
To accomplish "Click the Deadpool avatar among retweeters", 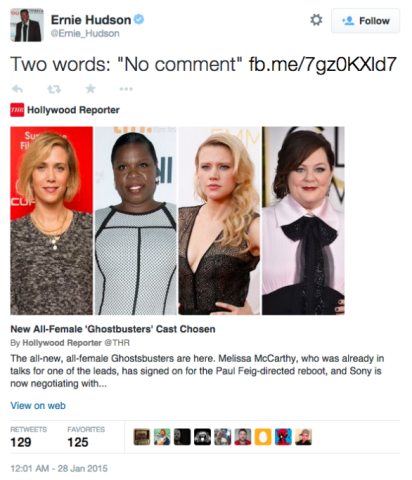I will [283, 437].
